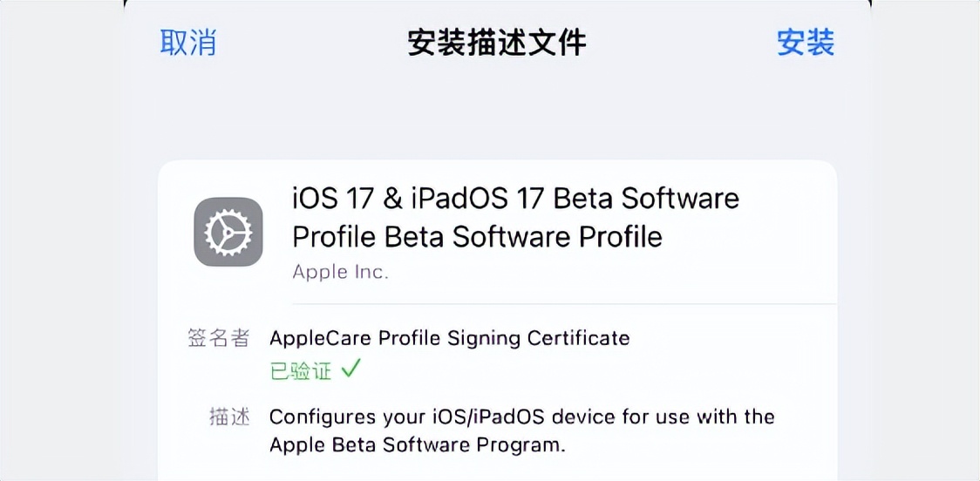Viewport: 980px width, 481px height.
Task: Tap the 安装描述文件 header title
Action: click(x=496, y=43)
